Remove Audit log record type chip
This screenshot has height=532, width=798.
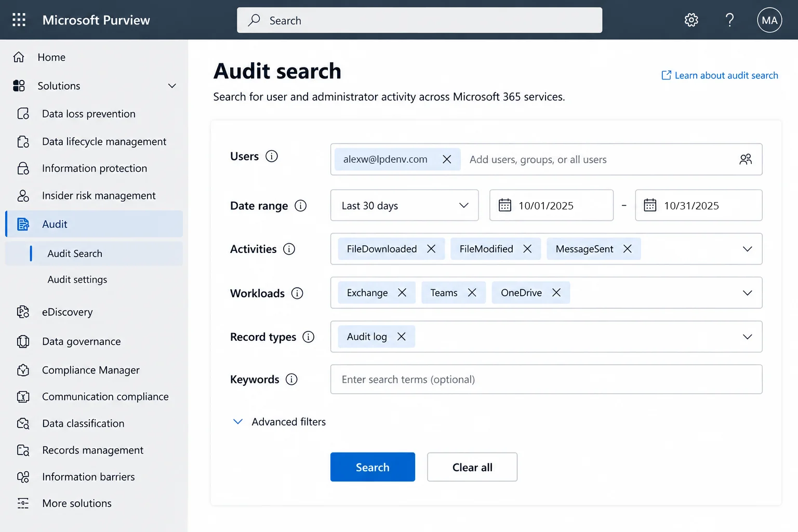pyautogui.click(x=402, y=337)
